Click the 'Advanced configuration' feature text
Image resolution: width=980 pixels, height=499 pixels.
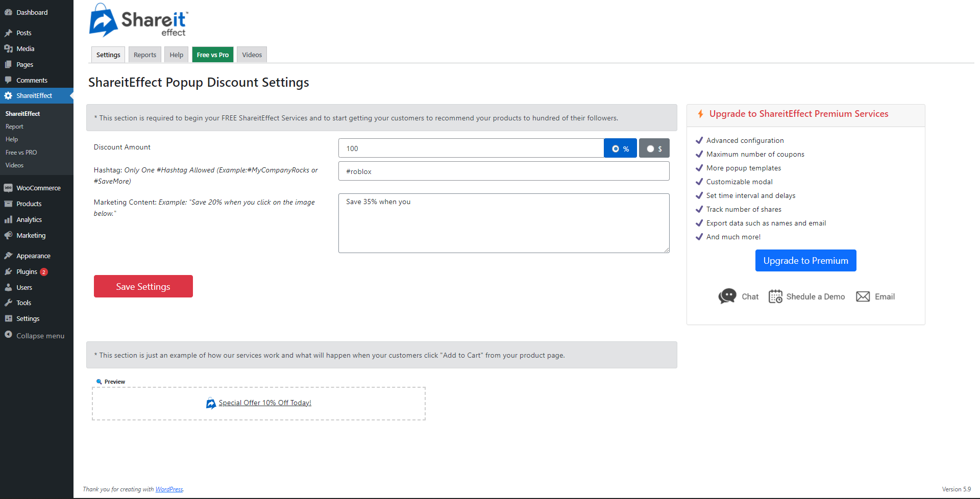point(745,140)
